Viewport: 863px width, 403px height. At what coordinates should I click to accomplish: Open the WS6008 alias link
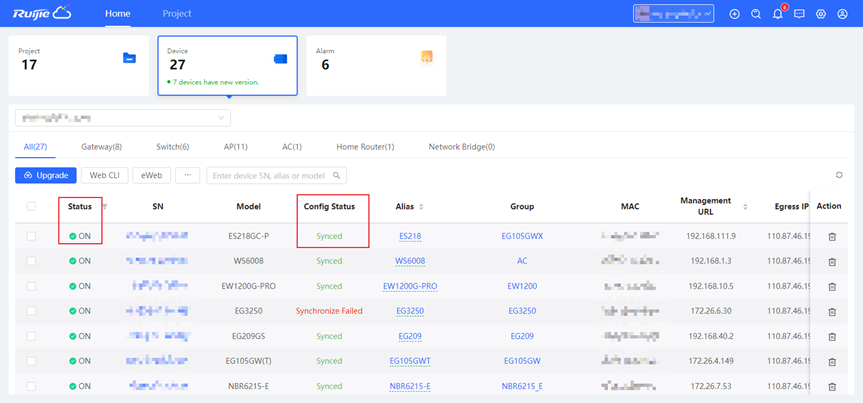click(410, 261)
